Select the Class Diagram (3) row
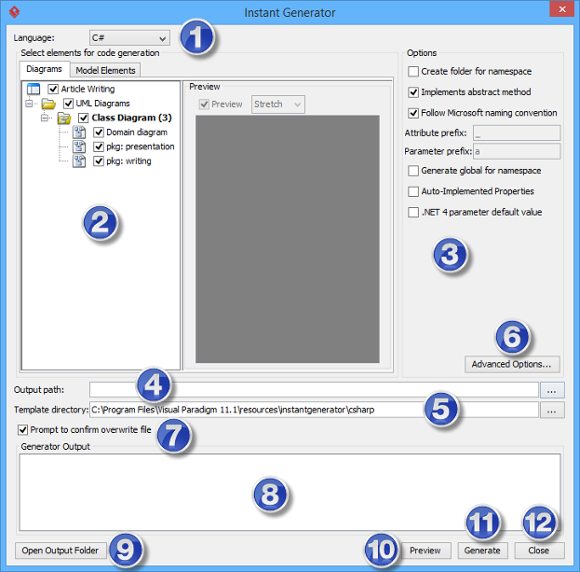Image resolution: width=580 pixels, height=572 pixels. (x=132, y=118)
